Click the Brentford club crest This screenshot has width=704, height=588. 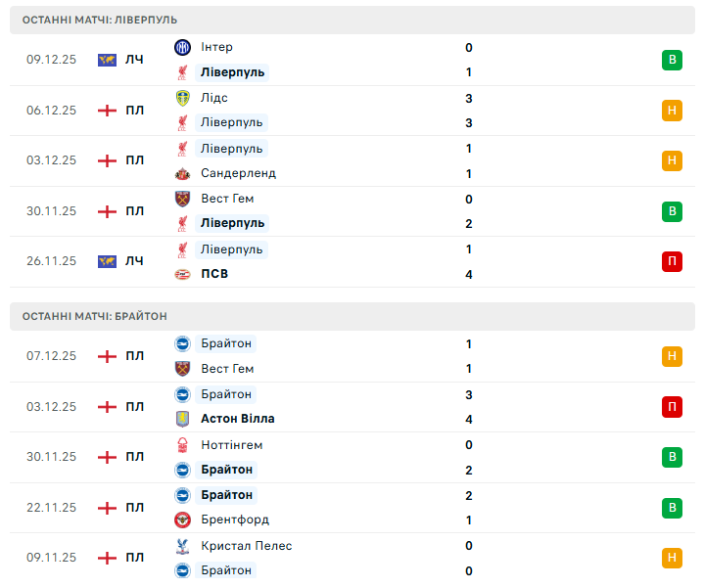click(182, 520)
